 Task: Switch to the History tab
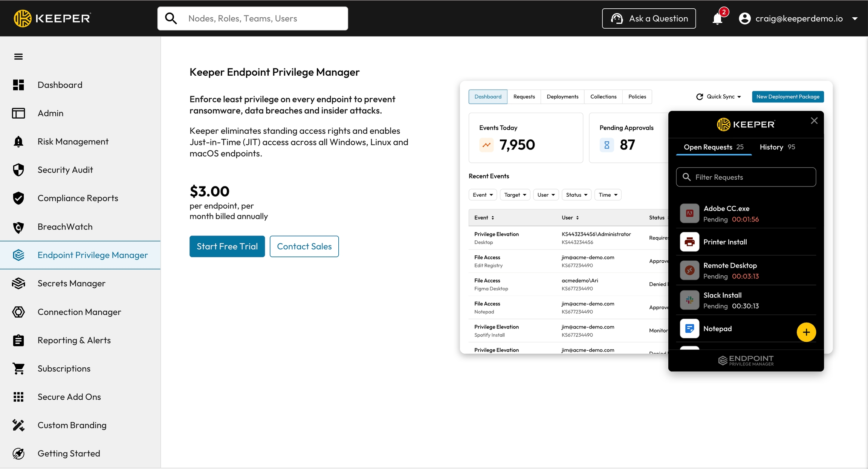click(x=777, y=147)
